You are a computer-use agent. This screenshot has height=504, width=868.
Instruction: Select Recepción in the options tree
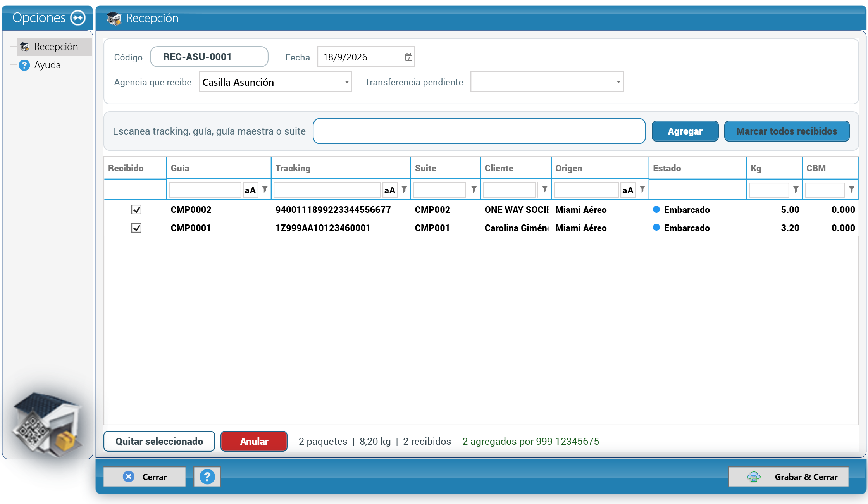[56, 47]
